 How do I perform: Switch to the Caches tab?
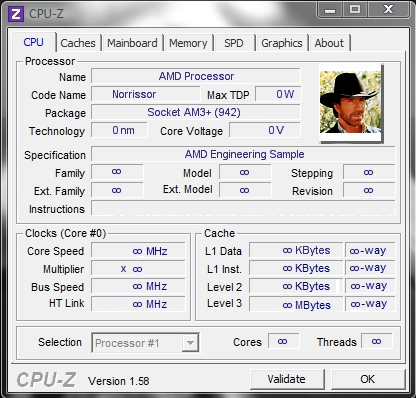pos(78,43)
